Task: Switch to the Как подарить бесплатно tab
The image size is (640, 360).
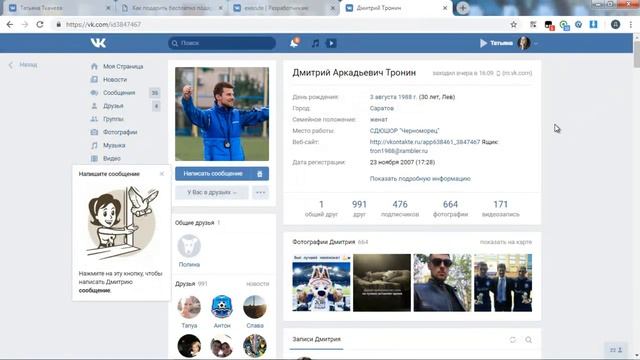Action: click(171, 8)
